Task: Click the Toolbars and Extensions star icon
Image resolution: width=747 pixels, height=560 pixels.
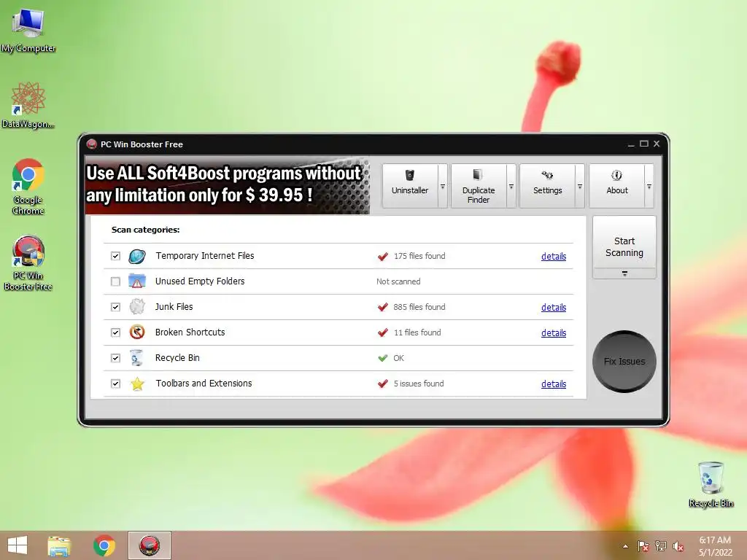Action: click(x=137, y=384)
